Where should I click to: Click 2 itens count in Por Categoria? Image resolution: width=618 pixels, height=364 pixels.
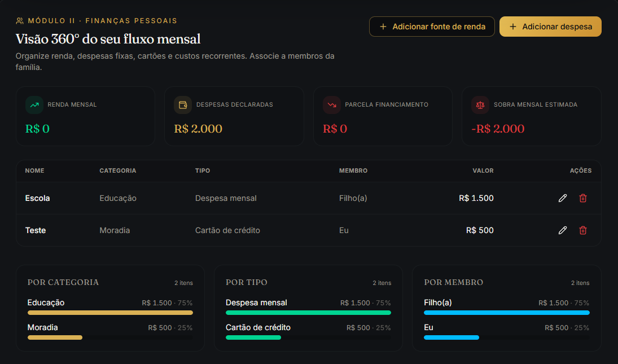(x=183, y=283)
